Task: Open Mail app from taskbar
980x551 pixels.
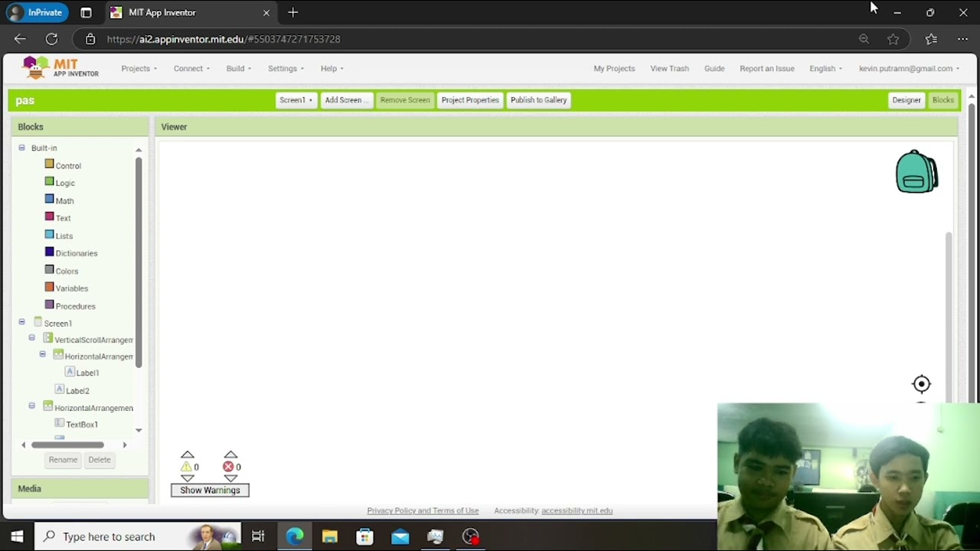Action: pyautogui.click(x=400, y=536)
